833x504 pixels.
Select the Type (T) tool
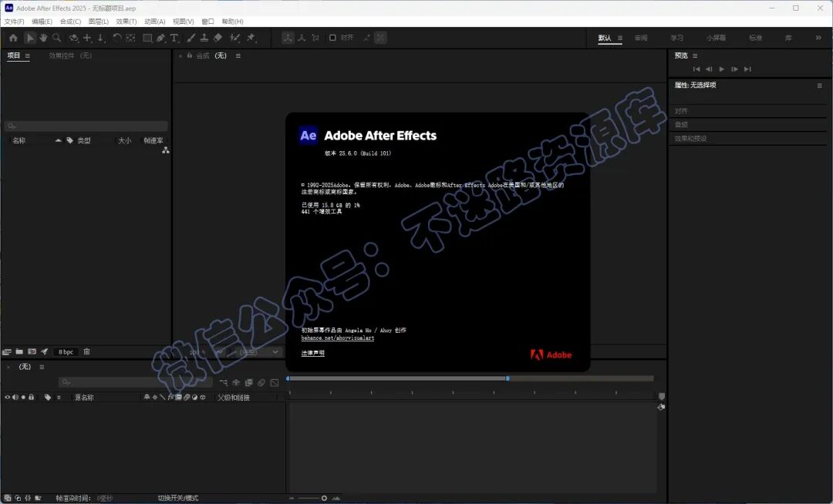click(174, 38)
